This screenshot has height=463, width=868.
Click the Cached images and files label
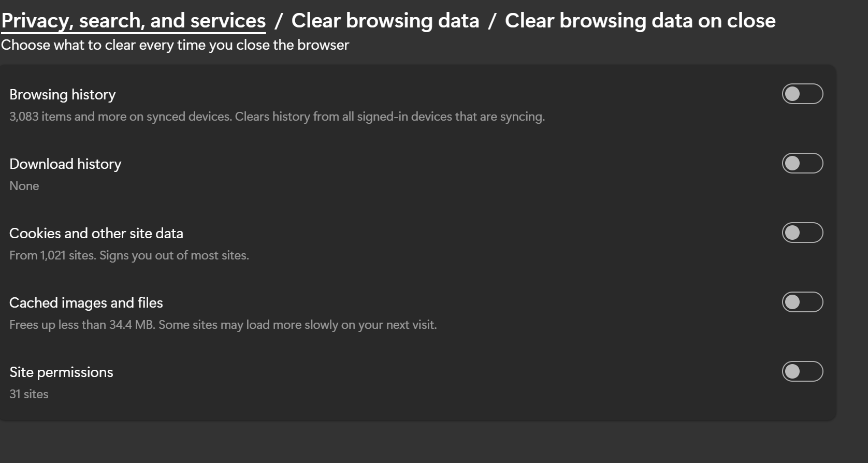coord(86,303)
